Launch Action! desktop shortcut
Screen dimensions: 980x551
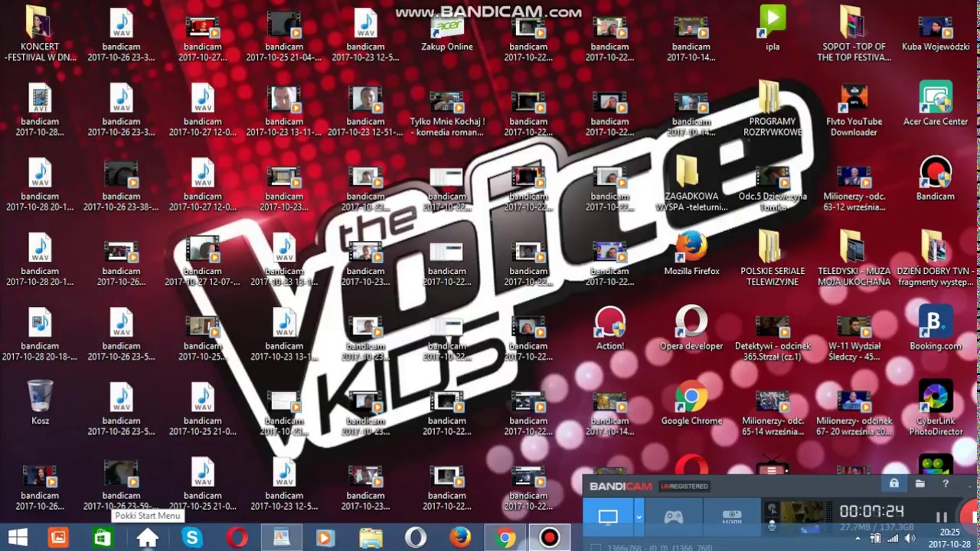pyautogui.click(x=610, y=329)
